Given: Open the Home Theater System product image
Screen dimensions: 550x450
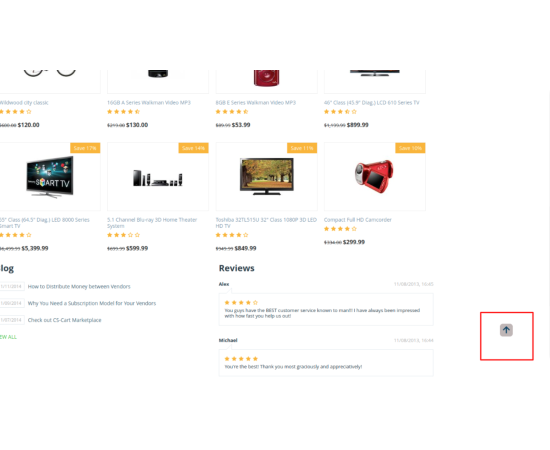Looking at the screenshot, I should (158, 178).
